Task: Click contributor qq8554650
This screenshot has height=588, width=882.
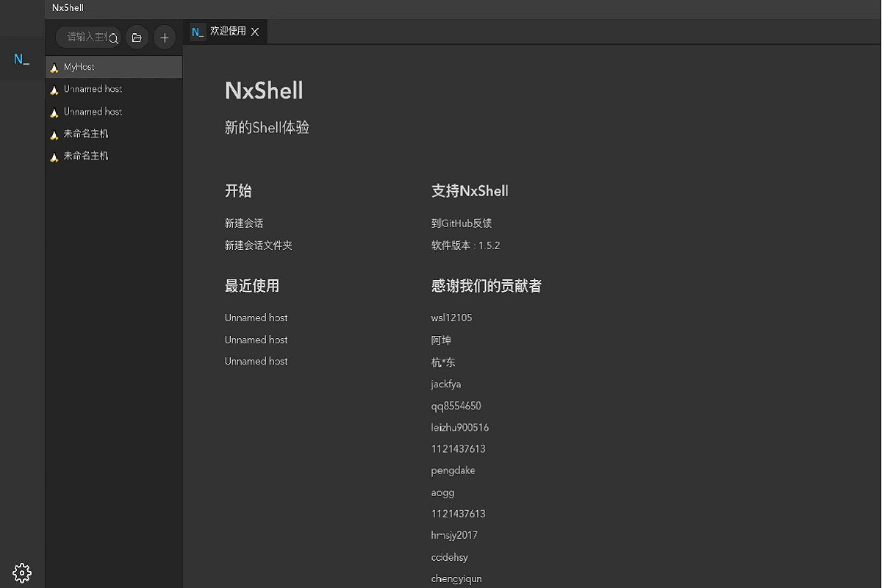Action: 456,406
